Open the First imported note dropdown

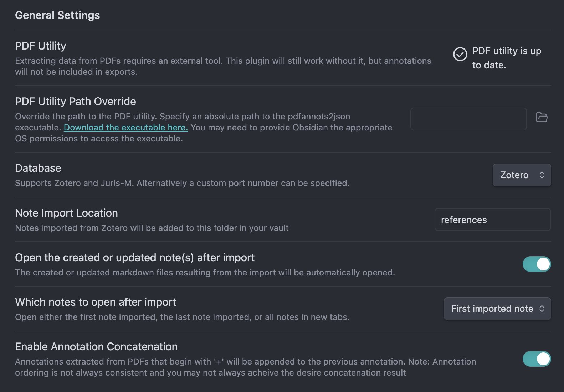tap(497, 309)
